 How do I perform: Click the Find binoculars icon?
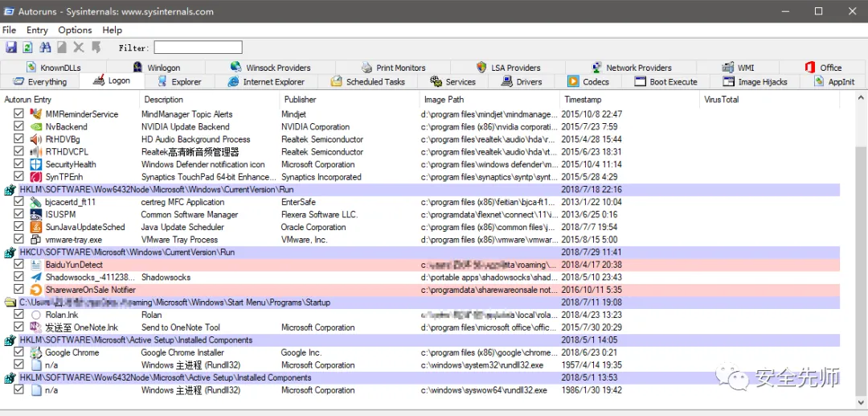[x=45, y=47]
